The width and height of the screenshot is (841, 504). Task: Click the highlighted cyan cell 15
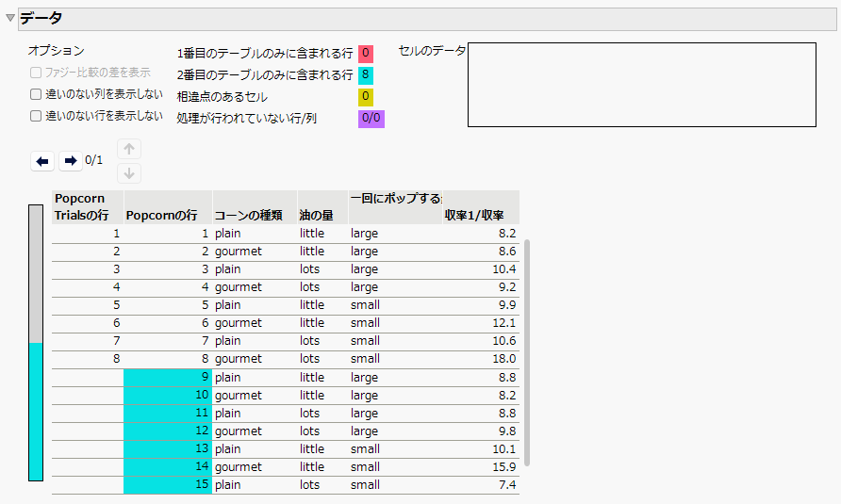[168, 485]
